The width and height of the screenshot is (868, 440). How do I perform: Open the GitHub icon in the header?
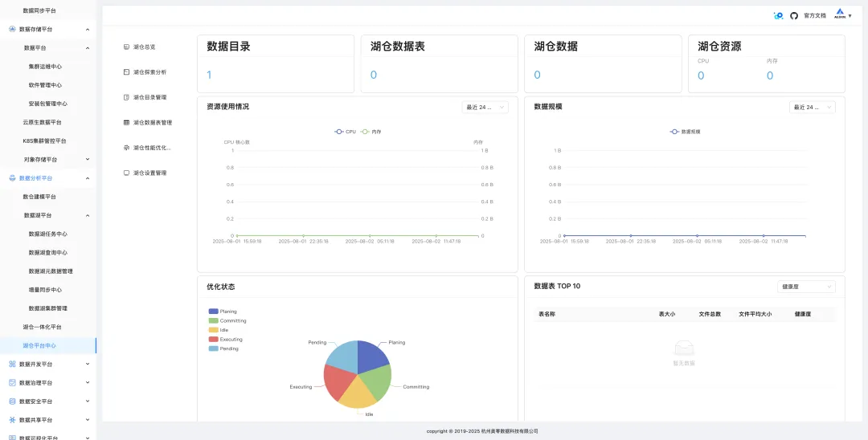tap(794, 15)
